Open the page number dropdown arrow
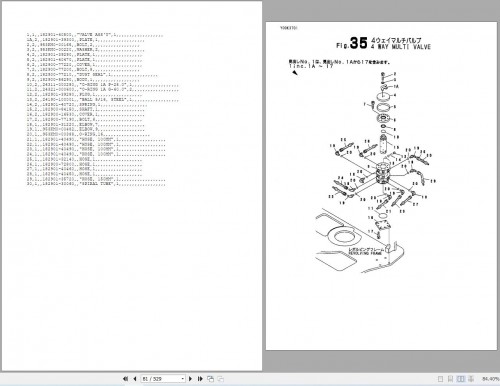The image size is (500, 386). click(183, 379)
